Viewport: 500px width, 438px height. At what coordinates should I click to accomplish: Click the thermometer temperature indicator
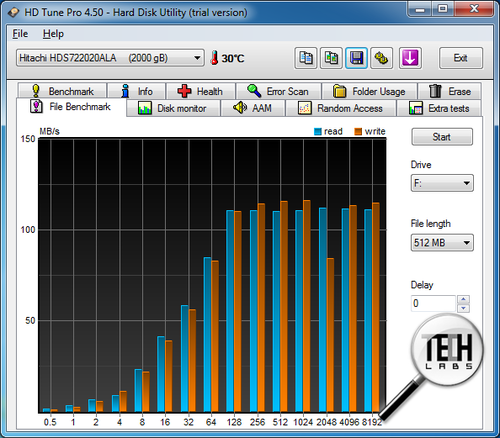click(x=227, y=58)
